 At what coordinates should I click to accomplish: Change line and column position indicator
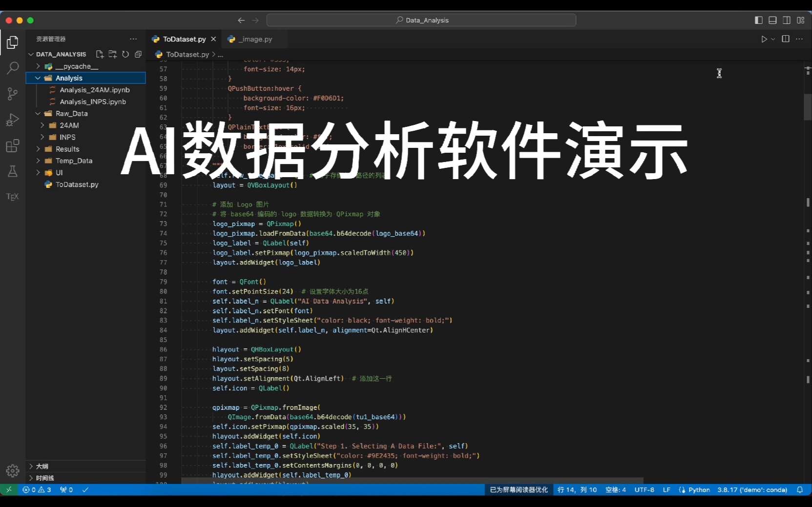pos(577,490)
